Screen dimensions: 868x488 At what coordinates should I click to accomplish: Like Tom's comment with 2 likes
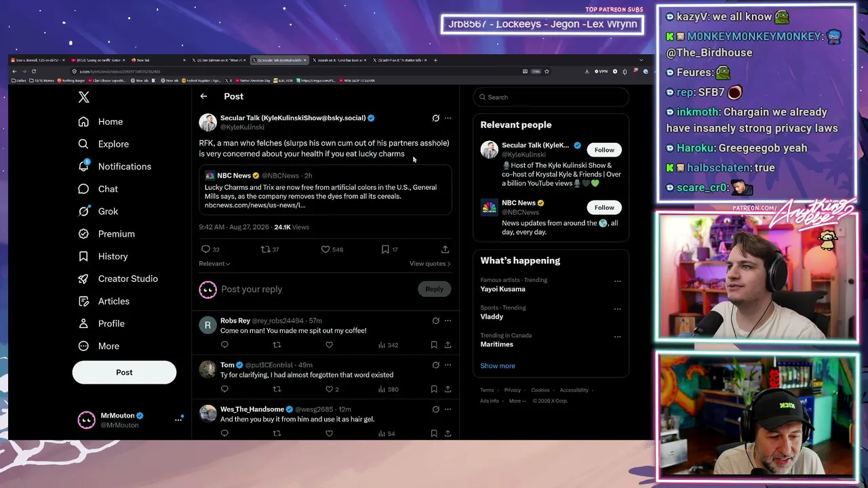(x=332, y=389)
